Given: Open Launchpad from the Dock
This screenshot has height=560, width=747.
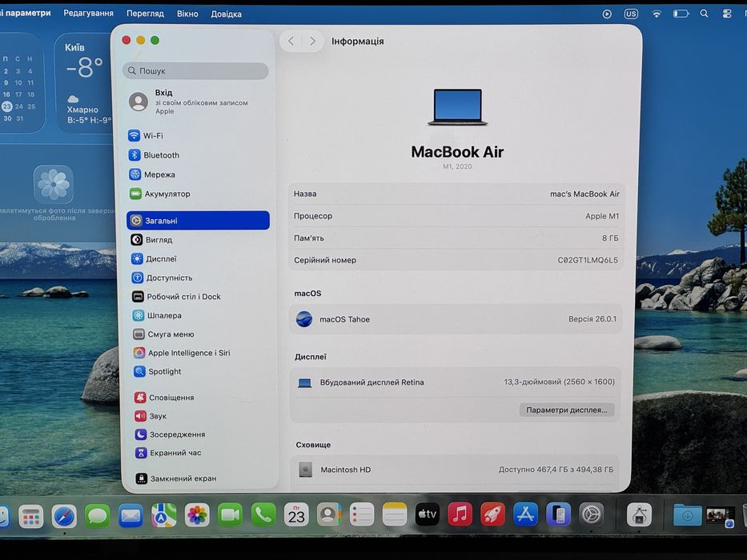Looking at the screenshot, I should click(x=31, y=516).
